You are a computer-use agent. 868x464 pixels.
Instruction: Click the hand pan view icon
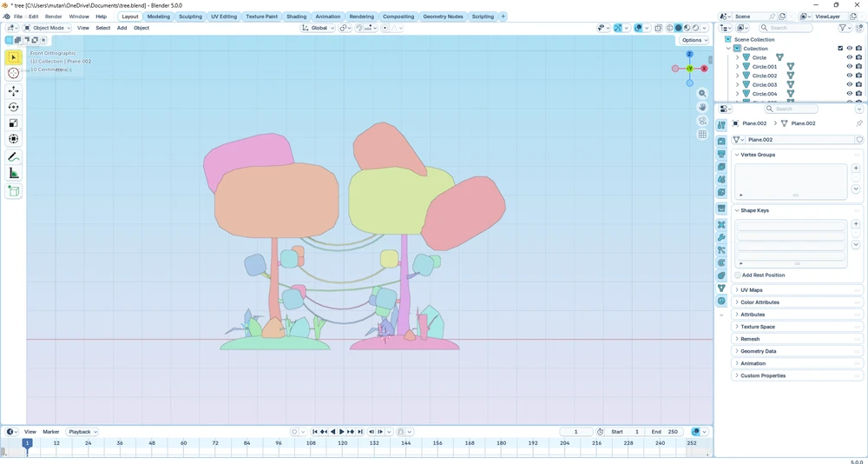pos(702,107)
